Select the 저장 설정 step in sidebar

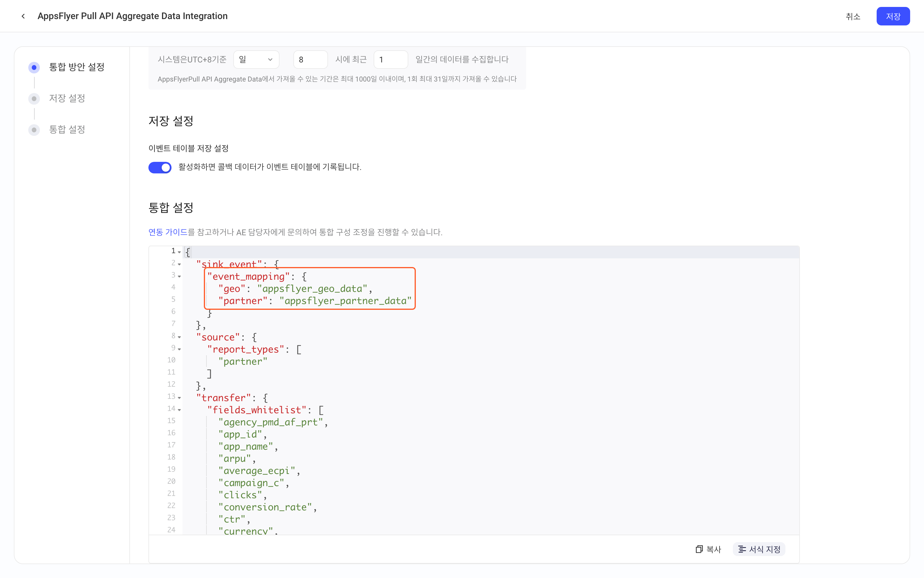(67, 98)
